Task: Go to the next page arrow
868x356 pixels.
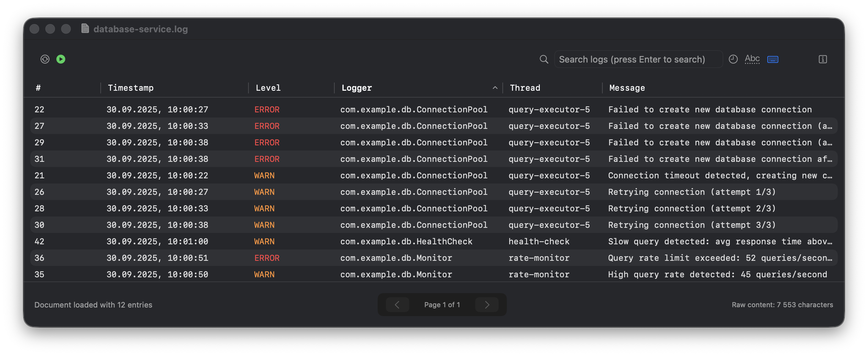Action: 487,305
